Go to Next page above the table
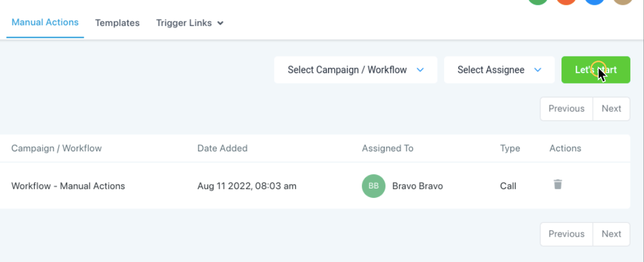Screen dimensions: 644x262 click(x=611, y=109)
